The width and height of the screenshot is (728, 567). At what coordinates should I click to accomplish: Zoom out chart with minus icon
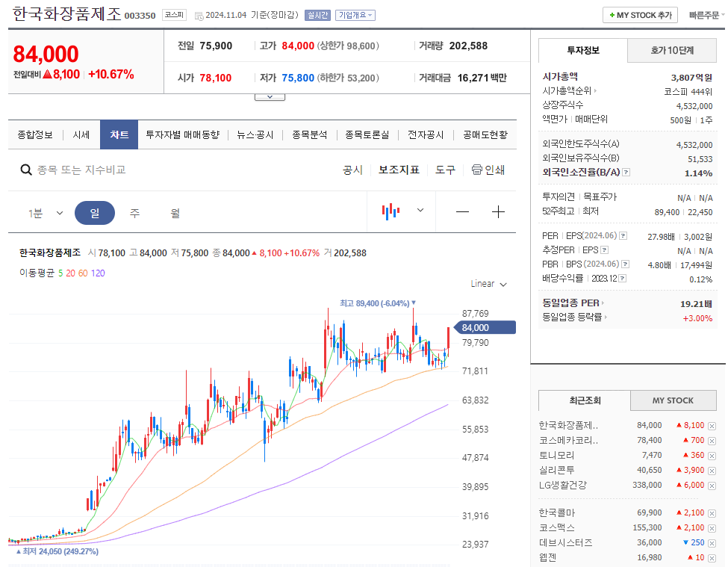pyautogui.click(x=462, y=212)
